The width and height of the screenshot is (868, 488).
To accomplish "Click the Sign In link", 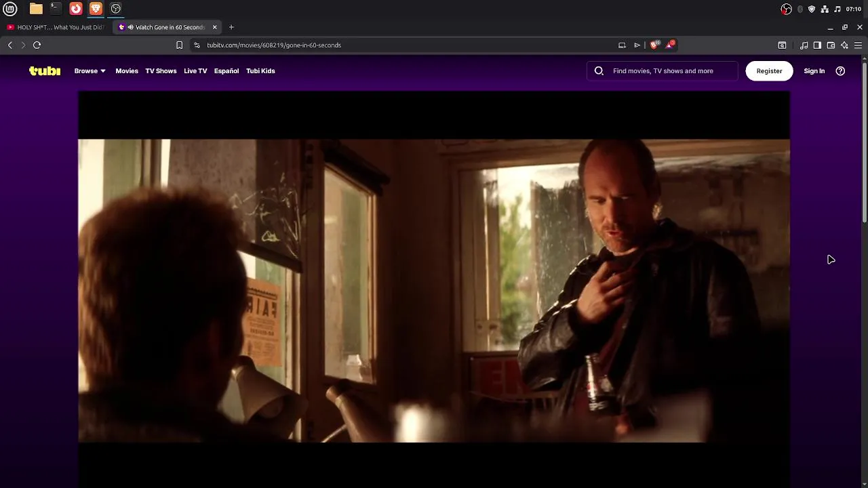I will [814, 70].
